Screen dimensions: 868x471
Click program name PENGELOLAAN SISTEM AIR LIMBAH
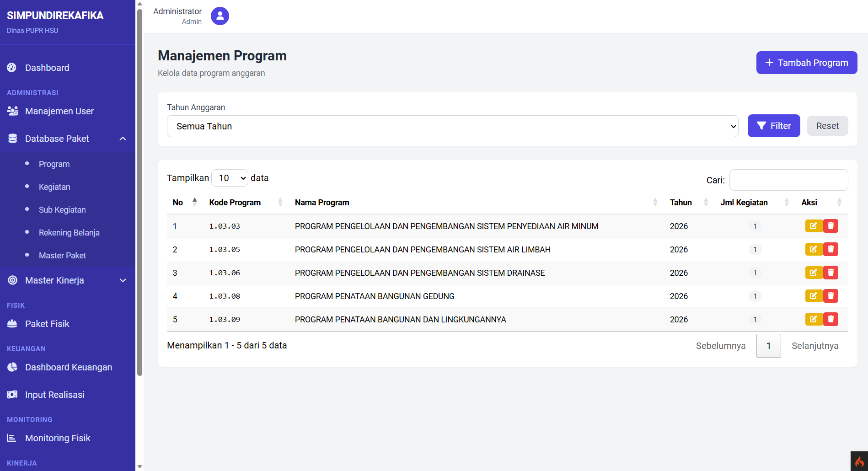pos(423,249)
